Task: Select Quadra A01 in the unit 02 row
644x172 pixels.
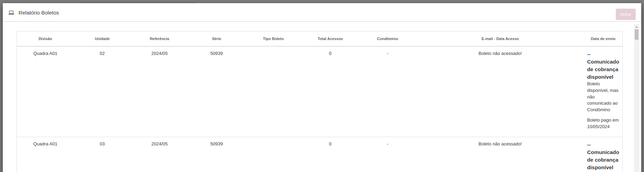Action: click(x=45, y=54)
